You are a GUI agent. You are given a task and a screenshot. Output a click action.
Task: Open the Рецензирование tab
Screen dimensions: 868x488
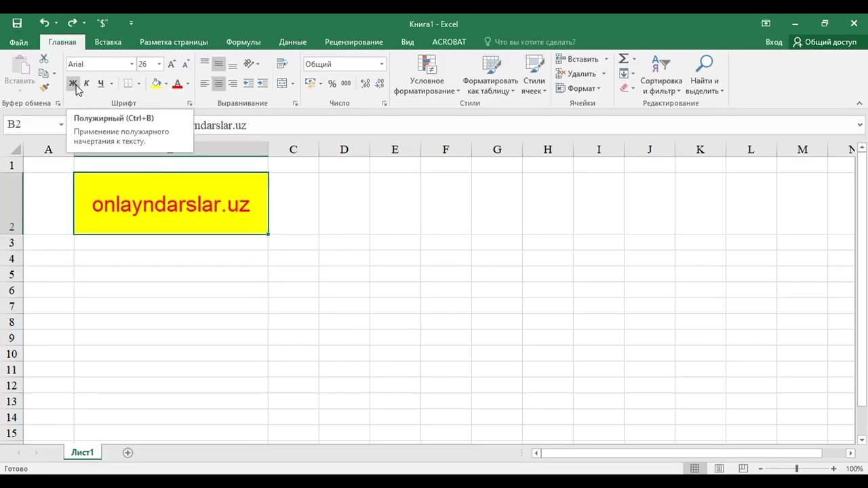(354, 42)
